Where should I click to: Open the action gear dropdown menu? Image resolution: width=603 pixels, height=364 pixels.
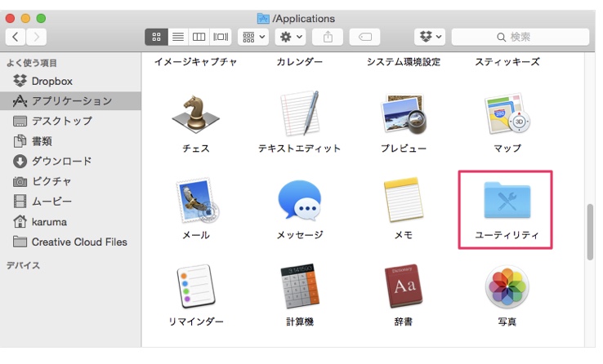click(290, 37)
